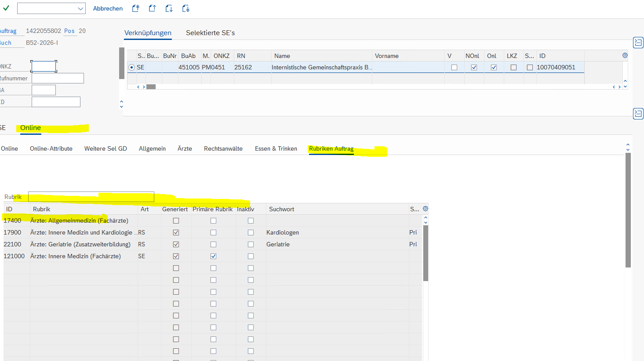644x361 pixels.
Task: Click the upper side panel toggle icon
Action: coord(638,42)
